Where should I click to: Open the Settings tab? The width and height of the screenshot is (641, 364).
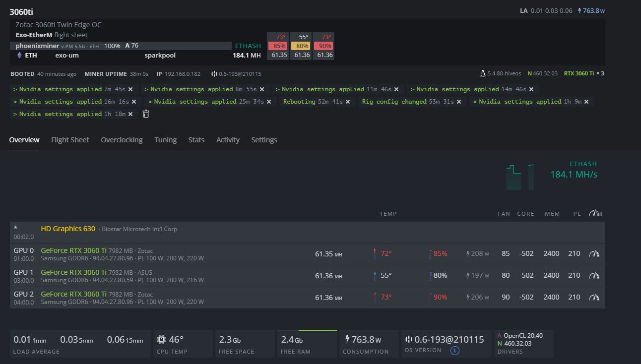264,140
